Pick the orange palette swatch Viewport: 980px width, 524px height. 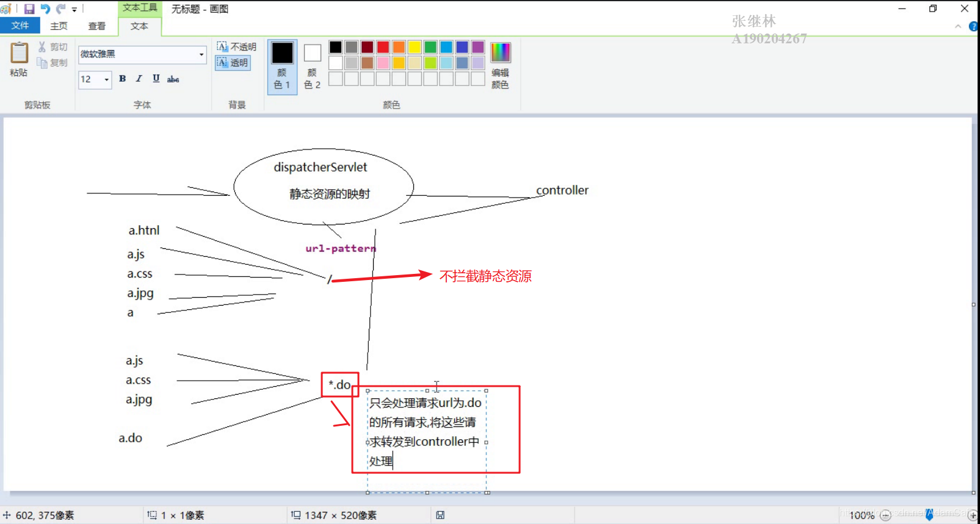[x=399, y=47]
